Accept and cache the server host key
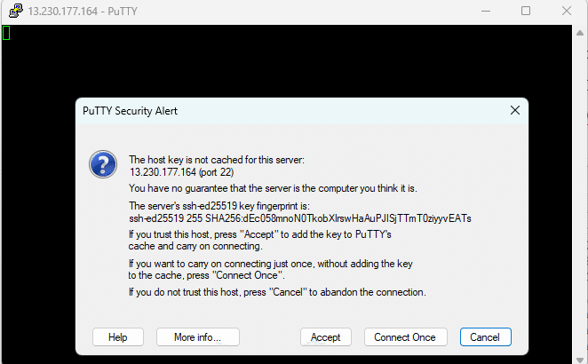 pyautogui.click(x=325, y=337)
